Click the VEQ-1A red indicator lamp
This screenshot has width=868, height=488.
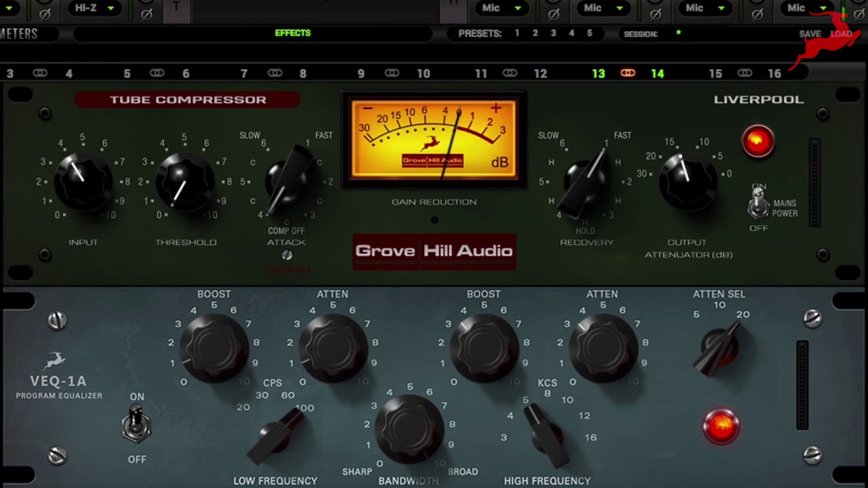(x=721, y=426)
